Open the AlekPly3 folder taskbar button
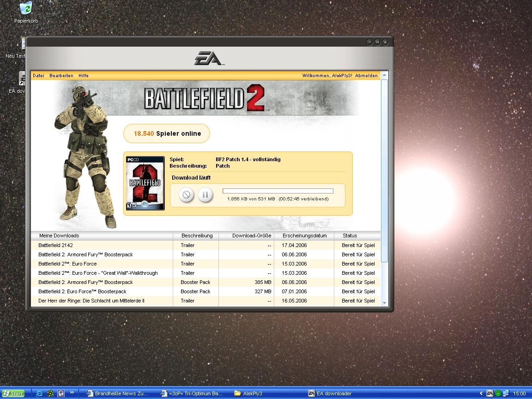Screen dimensions: 532x399 point(266,393)
